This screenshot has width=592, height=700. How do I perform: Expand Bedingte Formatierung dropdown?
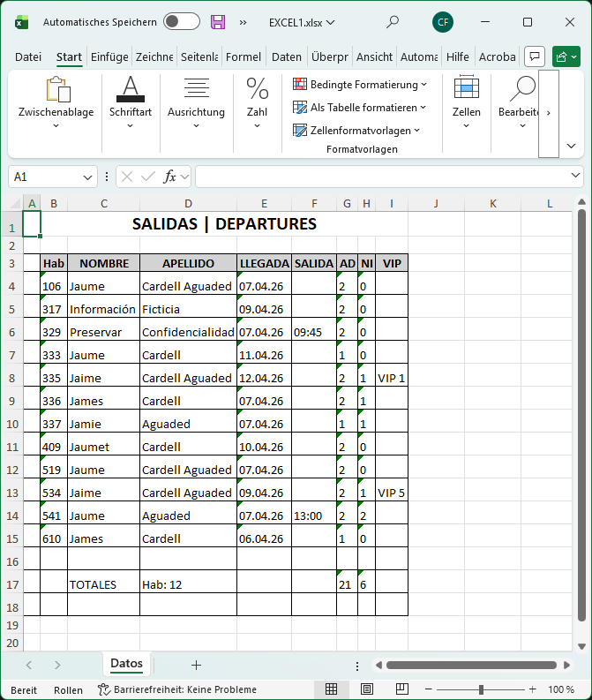(360, 85)
